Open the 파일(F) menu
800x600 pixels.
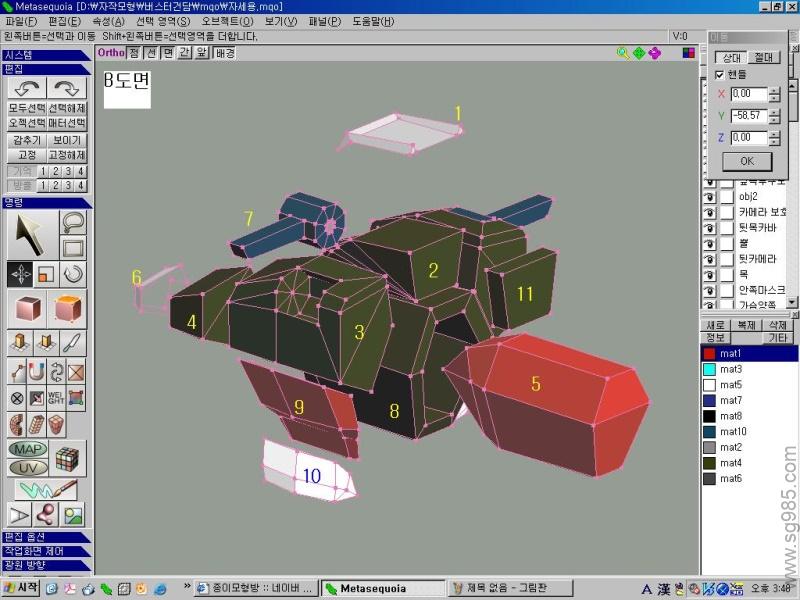(21, 21)
